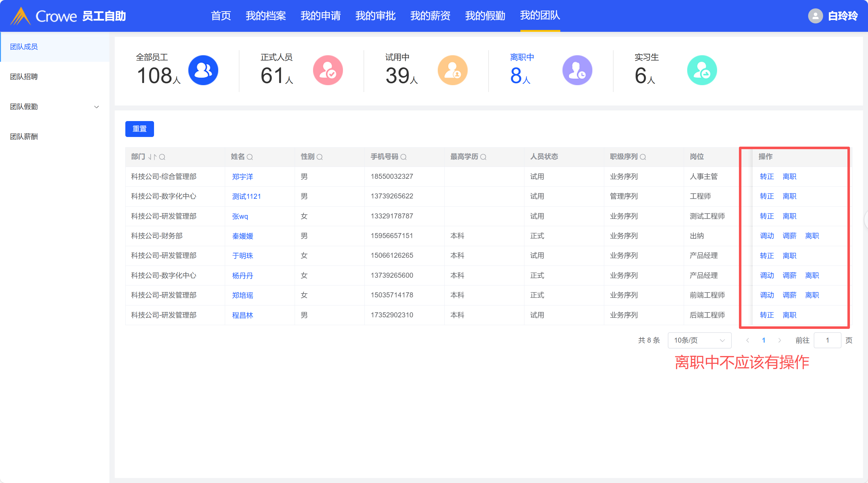Click the teal intern icon
This screenshot has height=483, width=868.
point(702,70)
